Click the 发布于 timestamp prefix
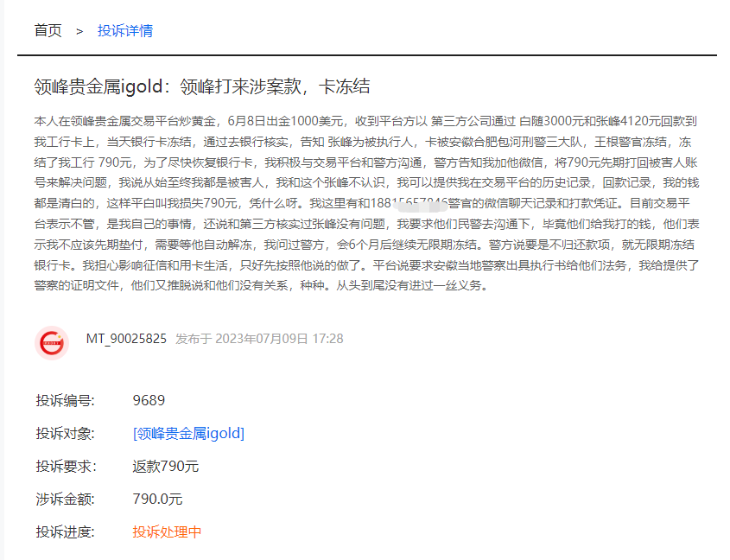 pyautogui.click(x=194, y=340)
